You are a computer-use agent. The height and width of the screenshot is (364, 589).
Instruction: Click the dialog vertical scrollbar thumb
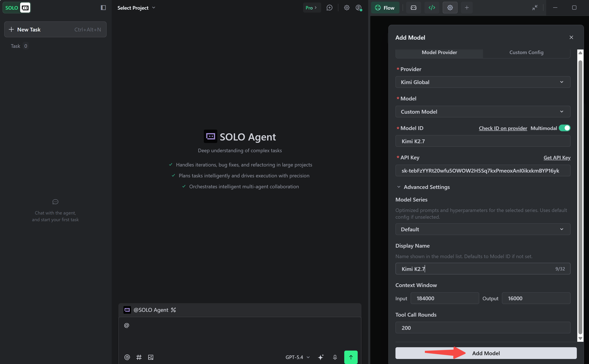pos(580,197)
